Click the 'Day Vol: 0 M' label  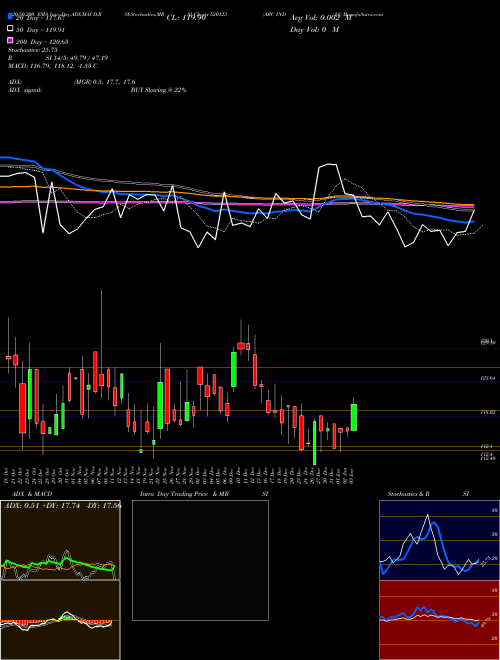click(314, 30)
